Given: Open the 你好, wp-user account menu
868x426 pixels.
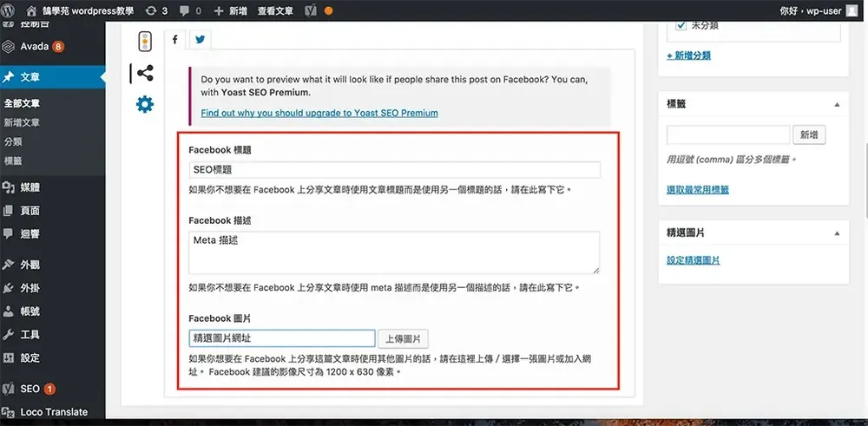Looking at the screenshot, I should click(x=819, y=10).
